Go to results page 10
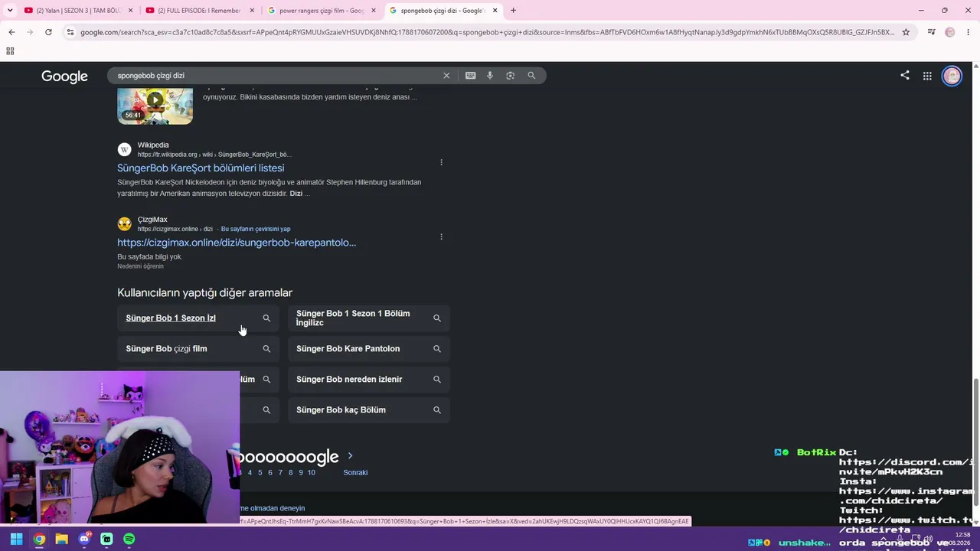 point(311,473)
